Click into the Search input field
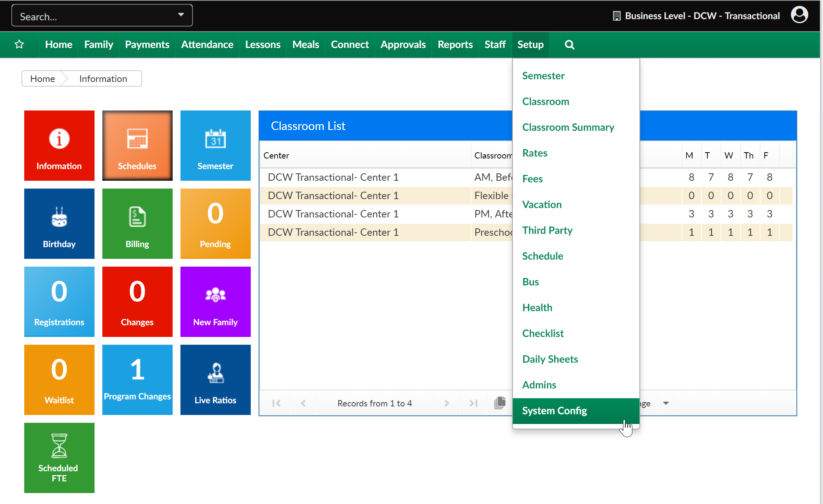This screenshot has width=823, height=504. [x=94, y=16]
